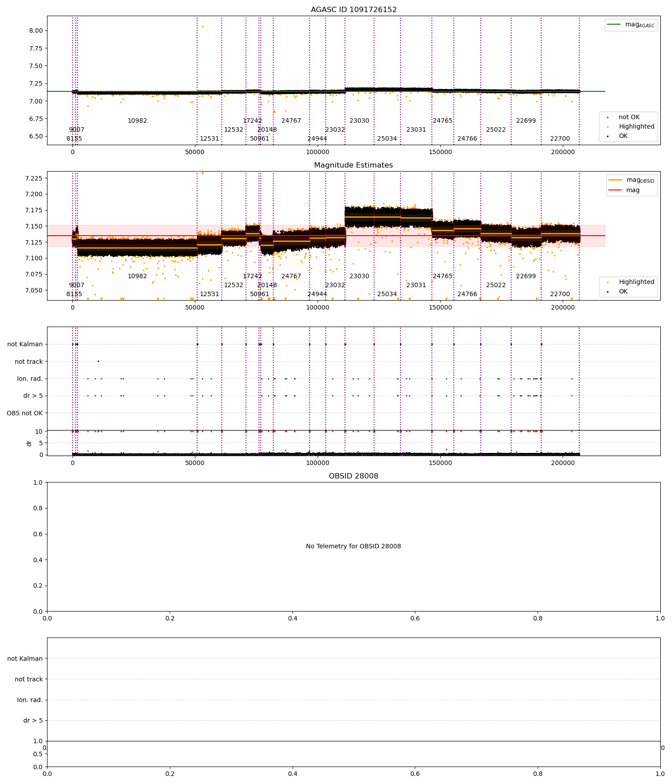The width and height of the screenshot is (672, 784).
Task: Click OBSID label 25034 in AGASC plot
Action: pos(387,139)
